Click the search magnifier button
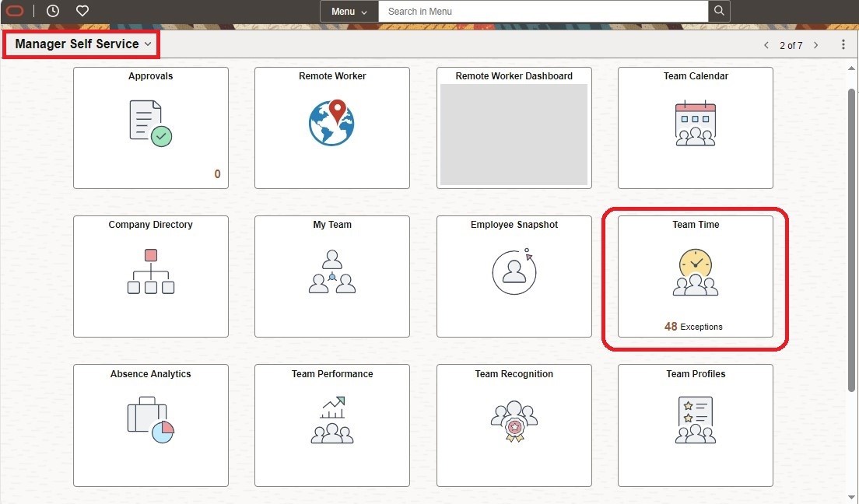Viewport: 859px width, 504px height. point(719,11)
